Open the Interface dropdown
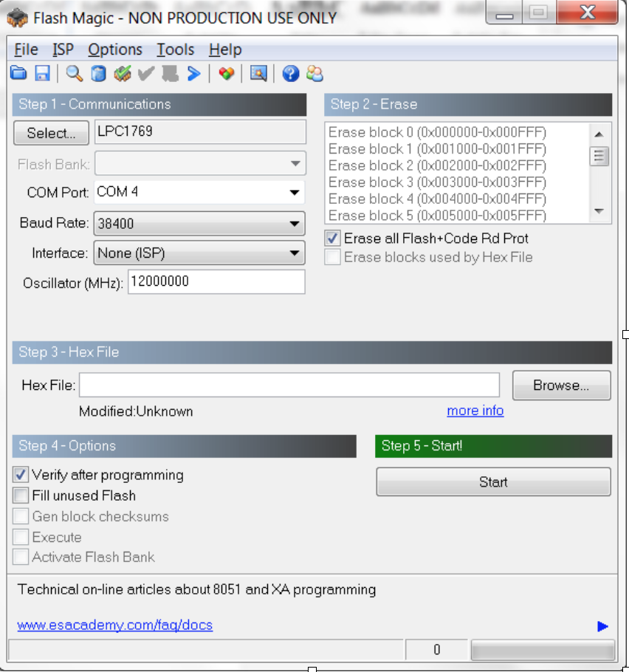Screen dimensions: 629x672 pos(199,253)
